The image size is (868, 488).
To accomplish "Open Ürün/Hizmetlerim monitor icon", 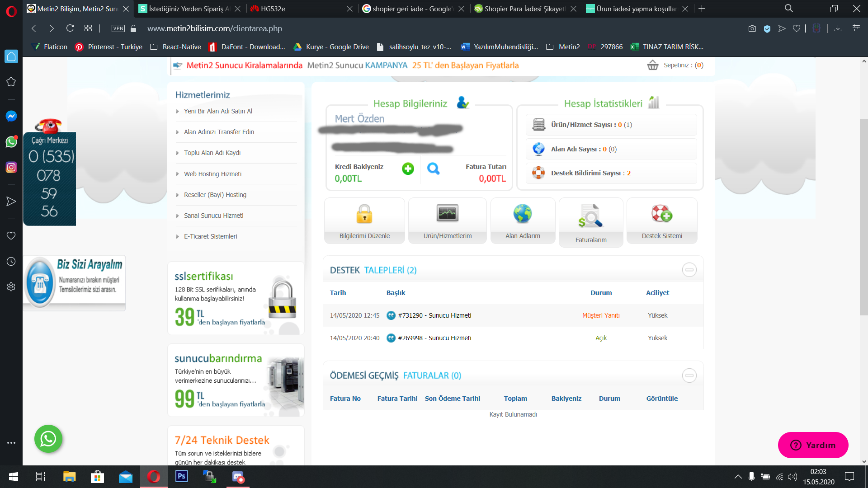I will pyautogui.click(x=448, y=213).
